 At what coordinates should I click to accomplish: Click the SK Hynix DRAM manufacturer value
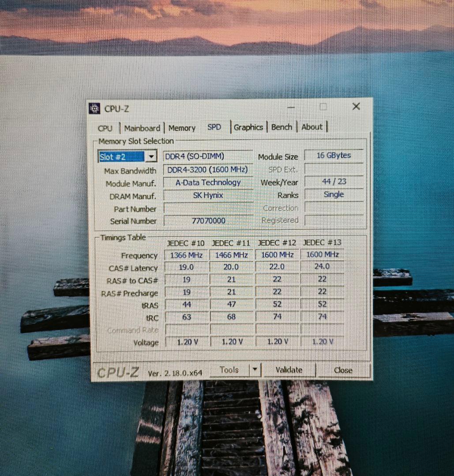point(208,195)
